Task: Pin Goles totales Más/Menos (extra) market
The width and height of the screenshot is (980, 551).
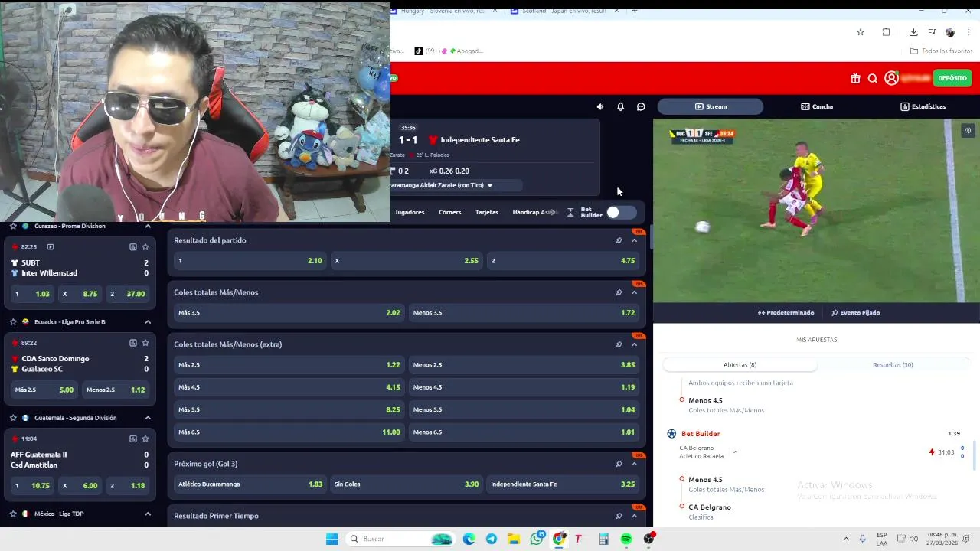Action: click(x=619, y=344)
